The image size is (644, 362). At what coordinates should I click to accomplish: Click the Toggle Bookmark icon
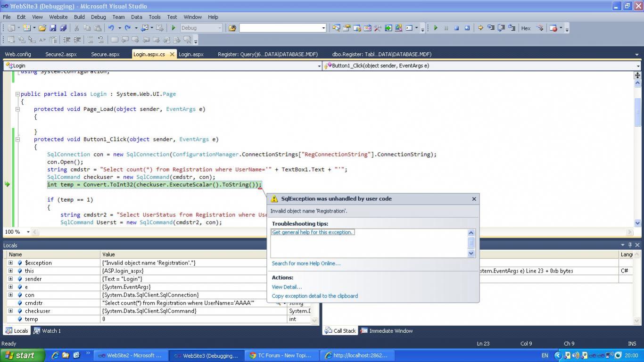pyautogui.click(x=115, y=40)
